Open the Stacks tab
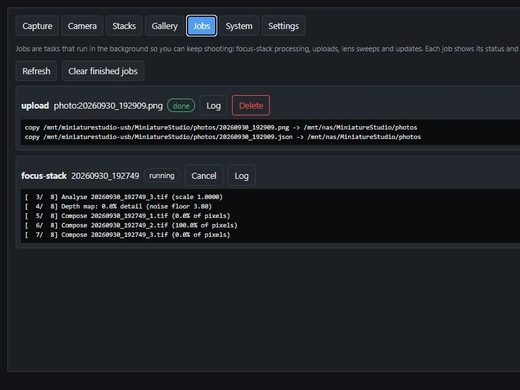520x390 pixels. pyautogui.click(x=124, y=26)
